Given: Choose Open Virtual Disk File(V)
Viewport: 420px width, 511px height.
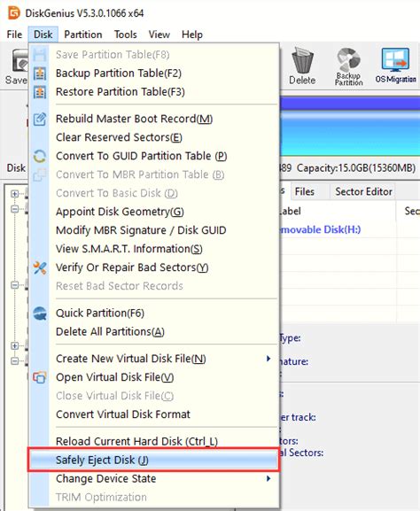Looking at the screenshot, I should pos(154,377).
